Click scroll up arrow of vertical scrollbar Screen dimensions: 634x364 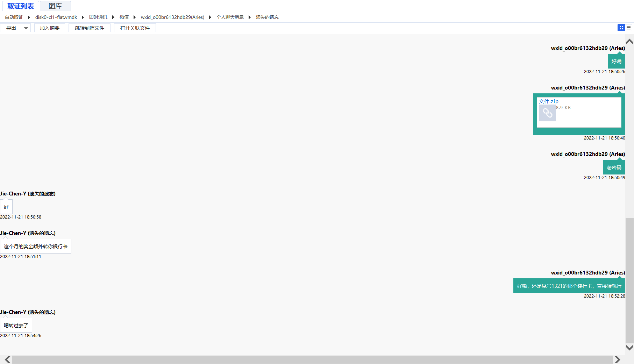629,41
